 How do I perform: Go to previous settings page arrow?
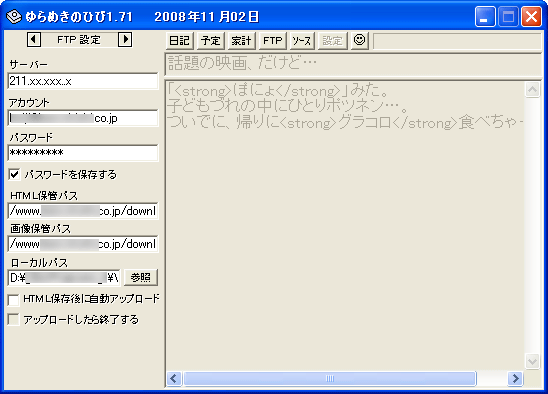click(x=34, y=40)
